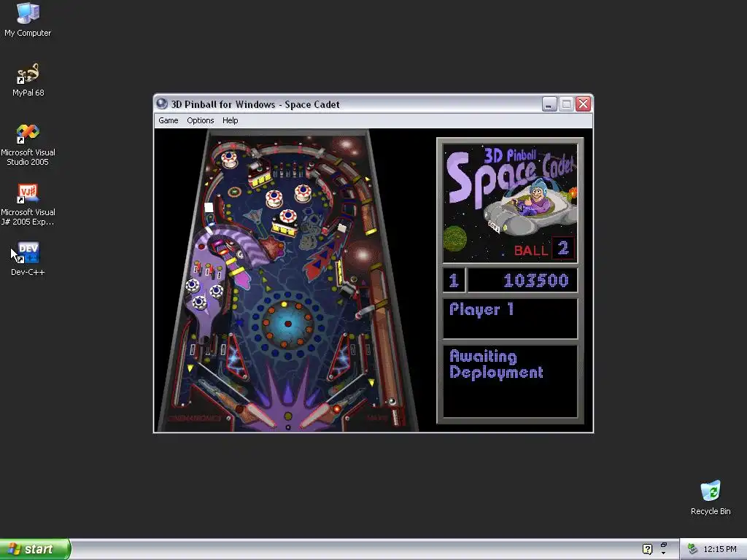Click the Player 1 info panel

click(x=510, y=319)
